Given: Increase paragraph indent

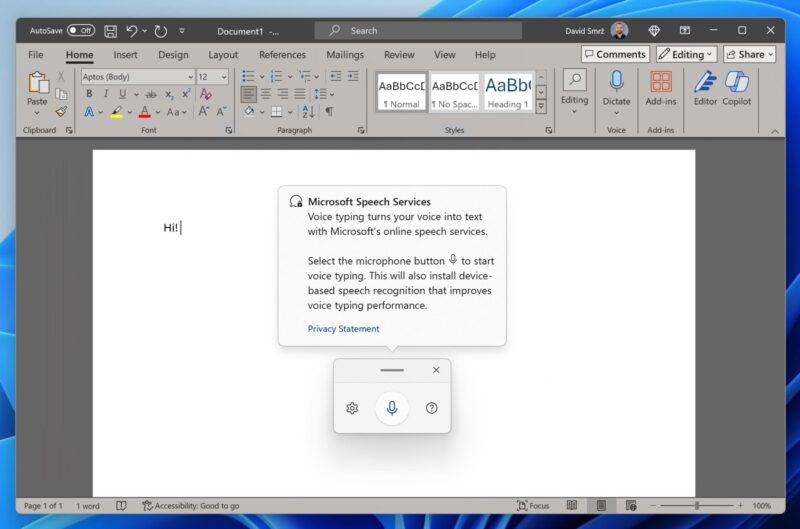Looking at the screenshot, I should pos(353,77).
